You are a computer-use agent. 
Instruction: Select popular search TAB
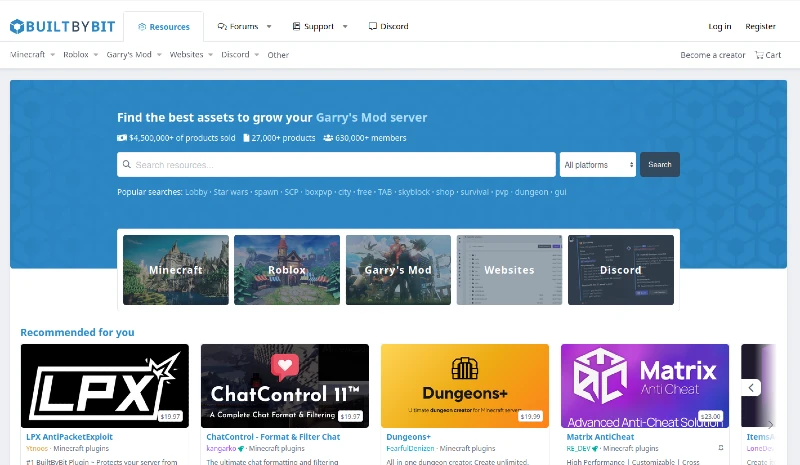click(x=385, y=192)
